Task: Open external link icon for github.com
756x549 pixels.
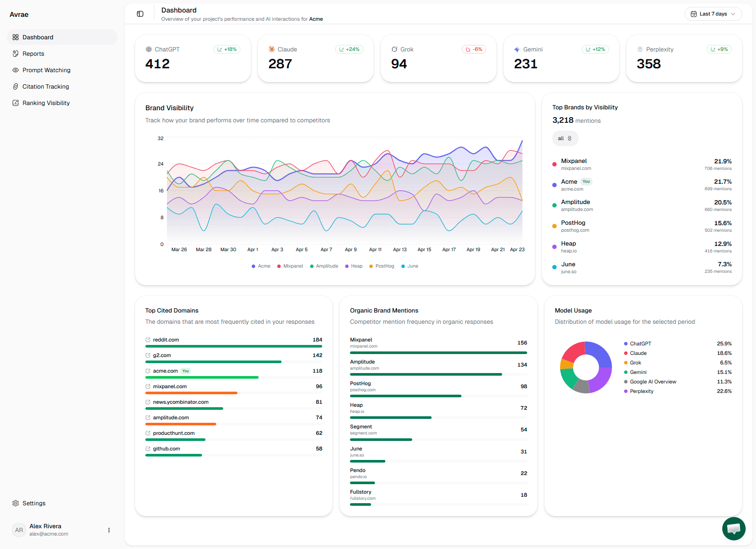Action: [x=148, y=449]
